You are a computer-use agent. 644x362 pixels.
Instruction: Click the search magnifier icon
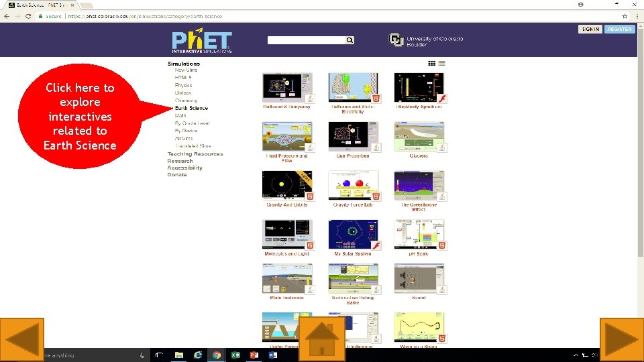point(350,40)
